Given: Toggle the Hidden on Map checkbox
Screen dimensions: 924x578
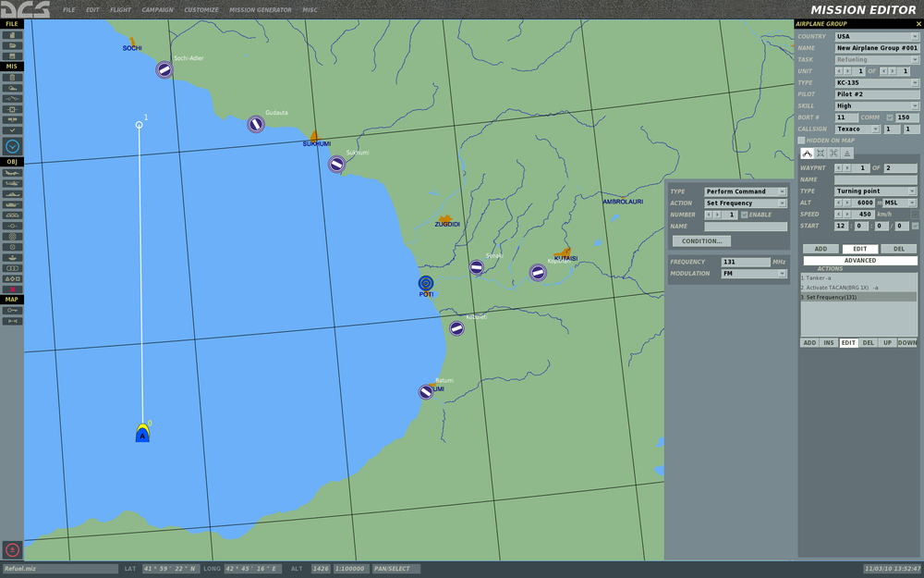Looking at the screenshot, I should tap(801, 141).
